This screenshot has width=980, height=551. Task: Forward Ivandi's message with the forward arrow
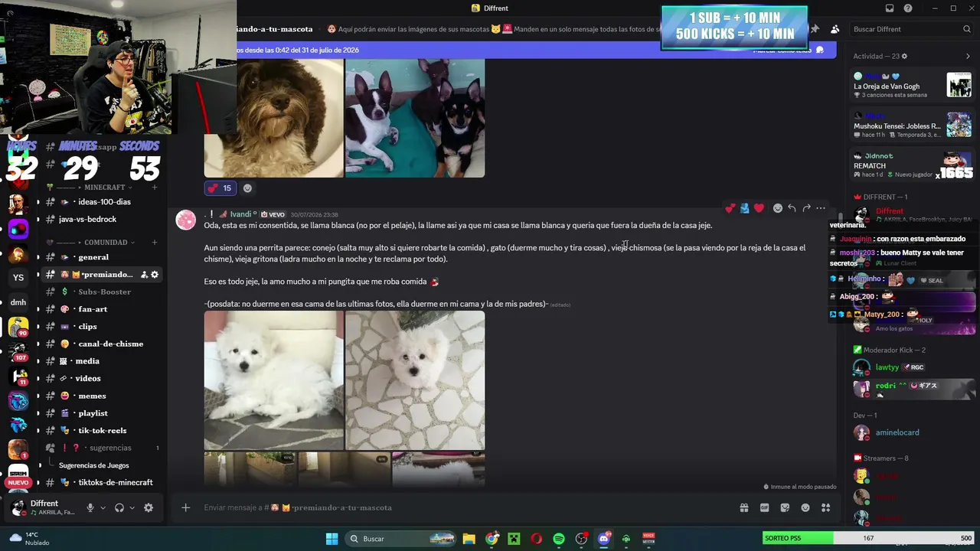tap(806, 208)
